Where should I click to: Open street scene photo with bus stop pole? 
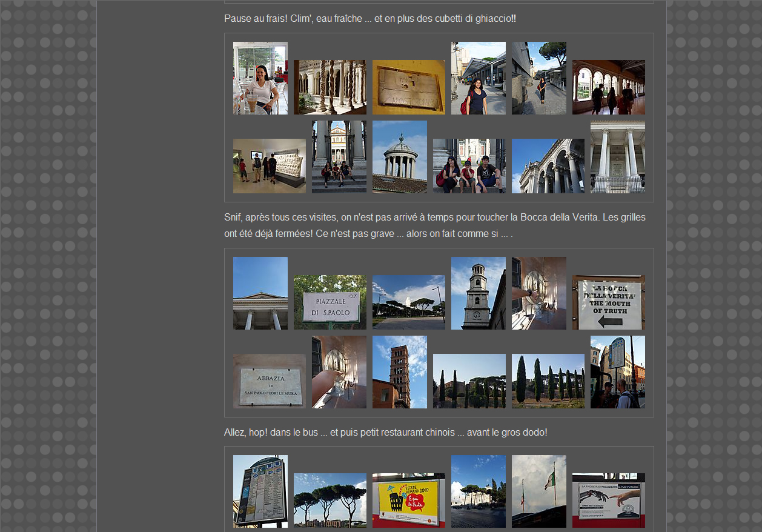(617, 372)
